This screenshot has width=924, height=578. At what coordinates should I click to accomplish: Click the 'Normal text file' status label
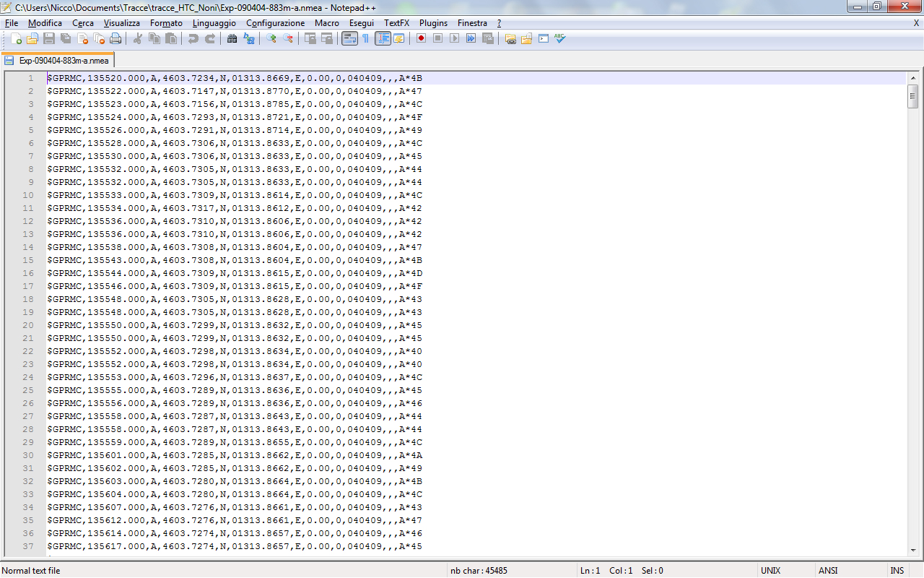click(x=31, y=571)
